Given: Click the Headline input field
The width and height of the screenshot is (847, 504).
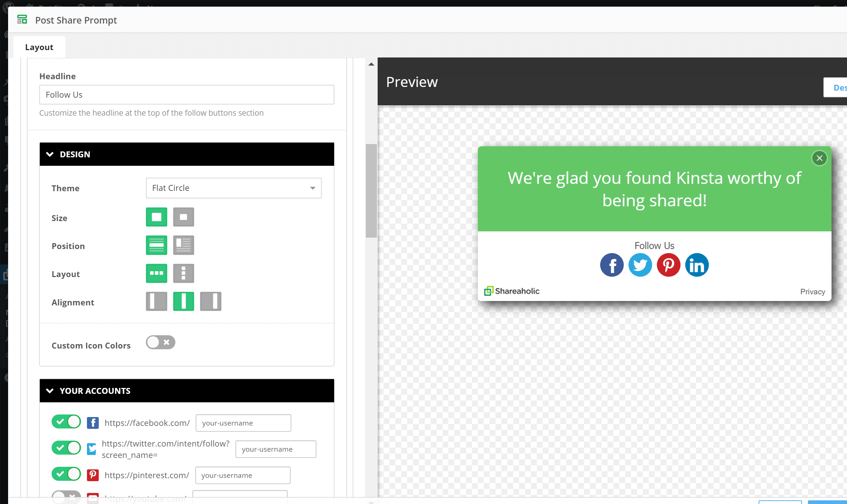Looking at the screenshot, I should tap(186, 94).
